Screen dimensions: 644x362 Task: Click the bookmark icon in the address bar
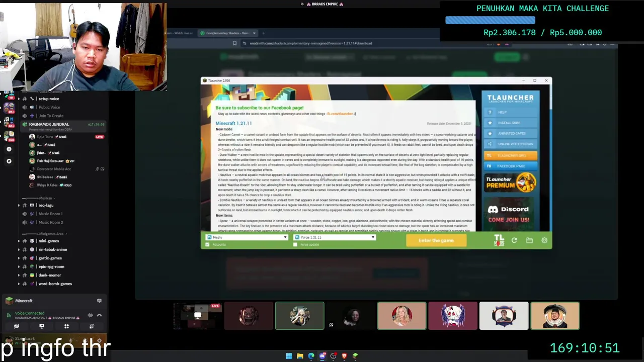pyautogui.click(x=234, y=43)
